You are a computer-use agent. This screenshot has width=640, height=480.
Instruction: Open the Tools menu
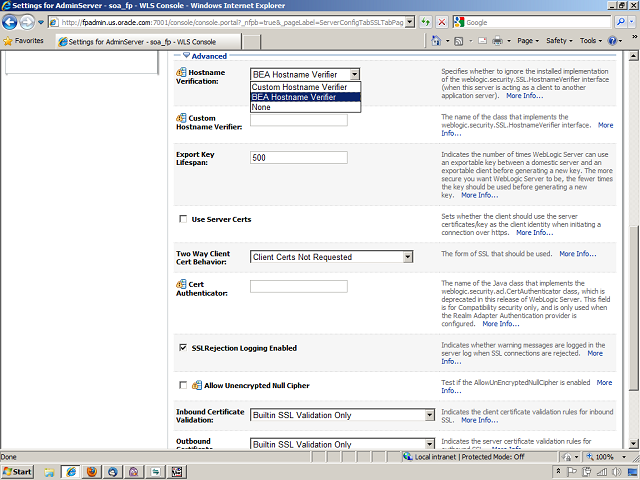[591, 41]
